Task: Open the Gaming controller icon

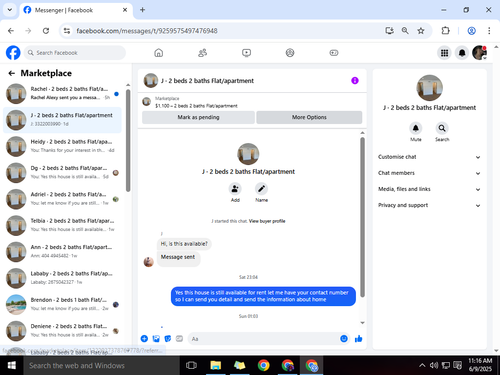Action: (x=334, y=53)
